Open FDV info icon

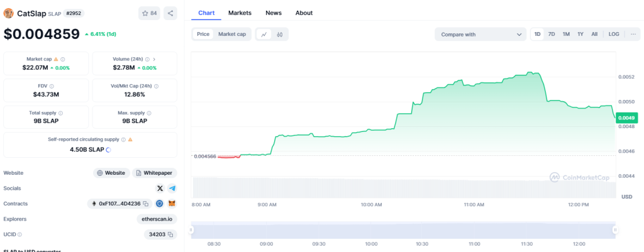click(52, 86)
